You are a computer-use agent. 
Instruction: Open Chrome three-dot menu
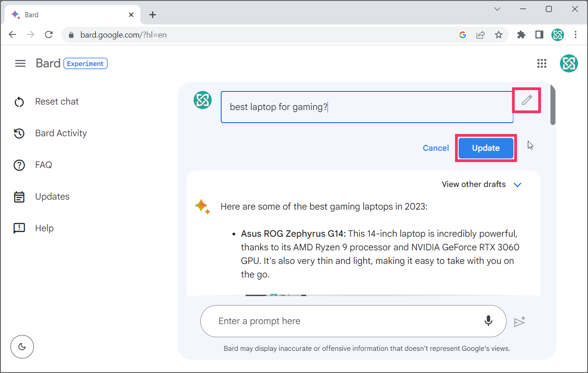click(x=575, y=35)
